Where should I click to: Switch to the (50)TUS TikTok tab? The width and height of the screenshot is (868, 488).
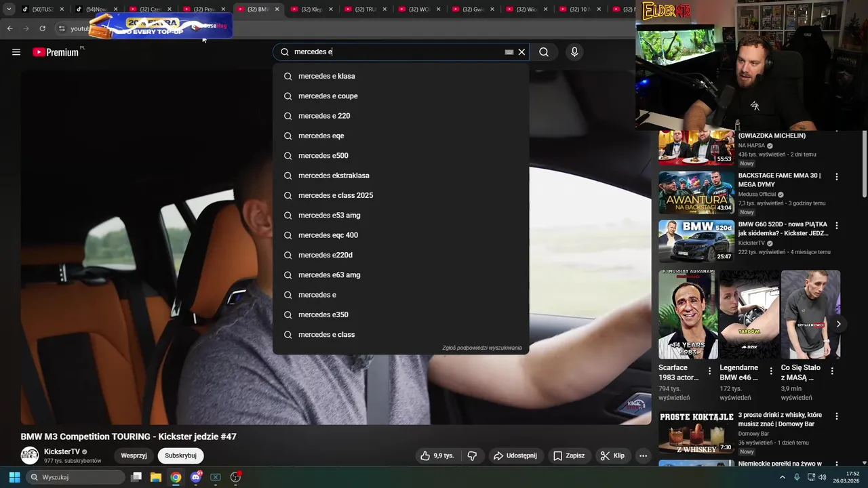pos(42,9)
